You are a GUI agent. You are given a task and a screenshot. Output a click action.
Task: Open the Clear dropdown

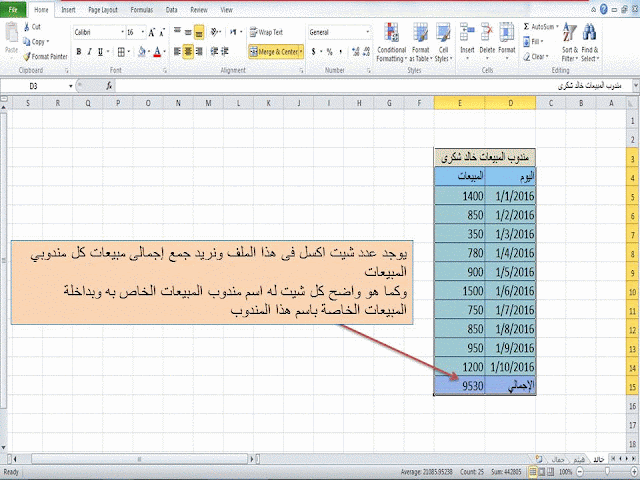pos(536,57)
